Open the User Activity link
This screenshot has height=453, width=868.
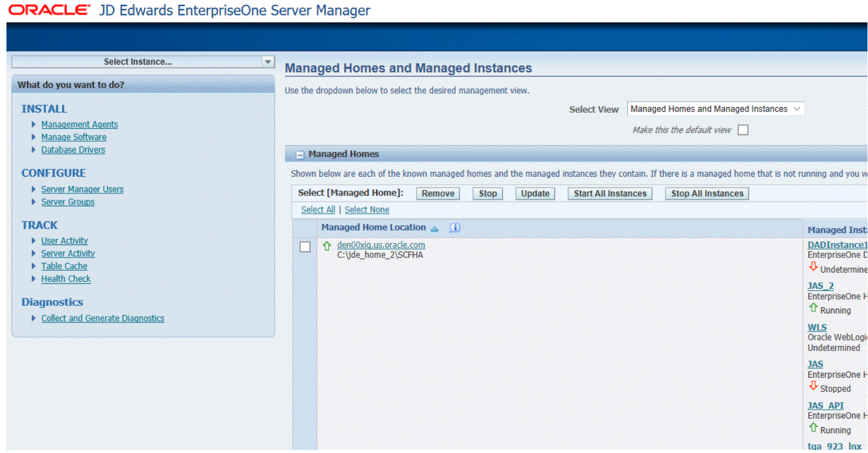pos(65,241)
